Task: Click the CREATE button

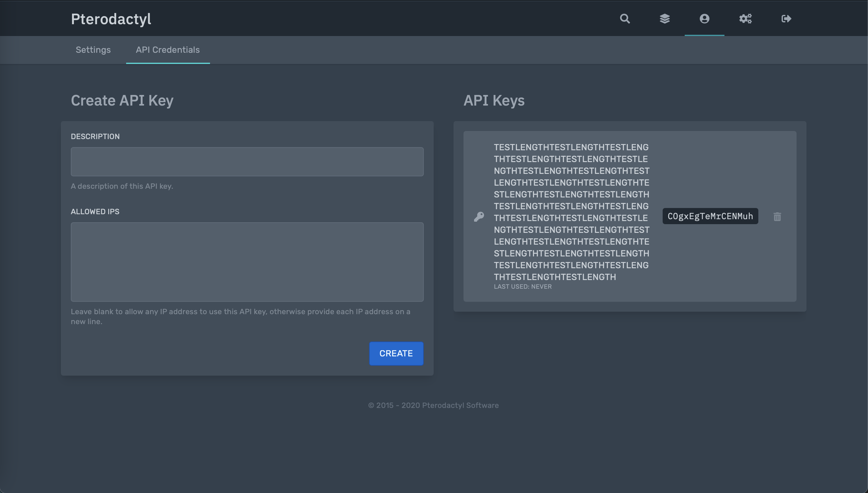Action: [396, 353]
